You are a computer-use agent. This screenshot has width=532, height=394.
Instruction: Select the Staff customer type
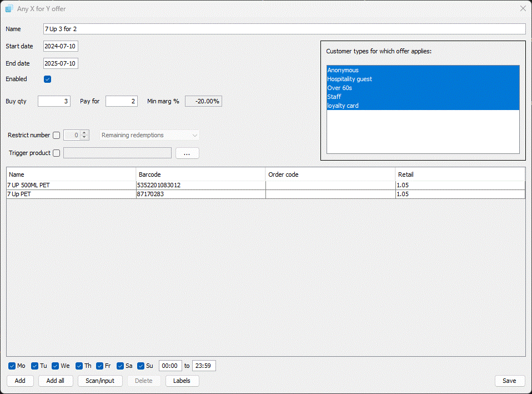point(423,97)
